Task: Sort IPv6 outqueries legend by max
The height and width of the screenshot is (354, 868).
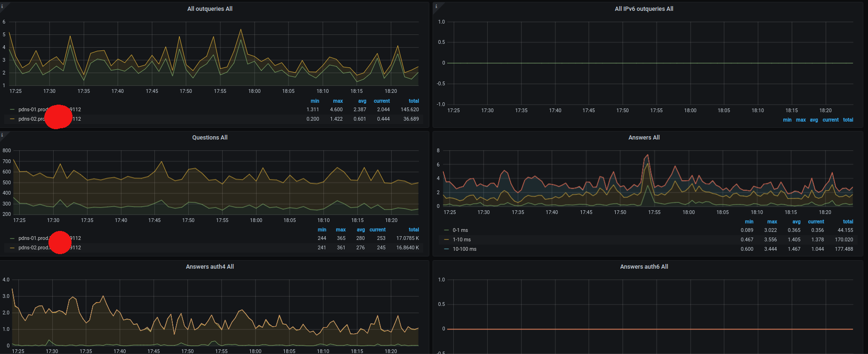Action: 801,120
